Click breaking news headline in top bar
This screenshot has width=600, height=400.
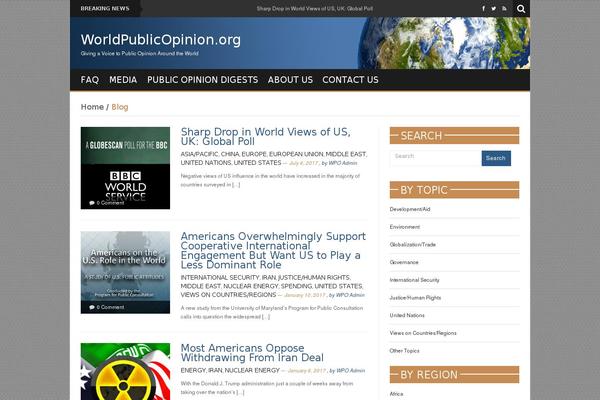(x=315, y=8)
